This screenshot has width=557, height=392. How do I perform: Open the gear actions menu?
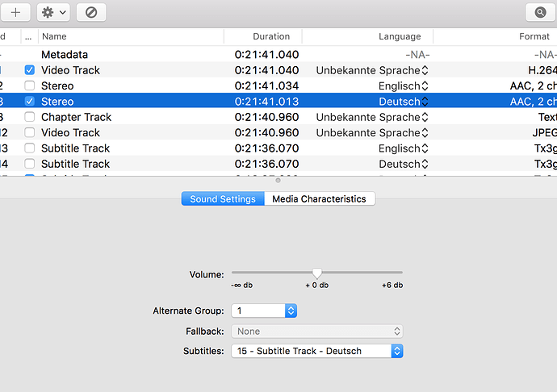[53, 12]
